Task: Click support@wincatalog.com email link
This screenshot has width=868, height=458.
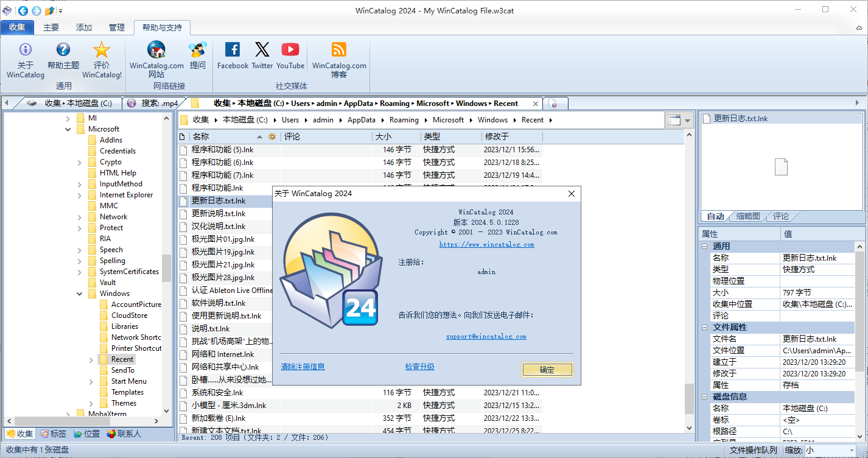Action: (x=486, y=336)
